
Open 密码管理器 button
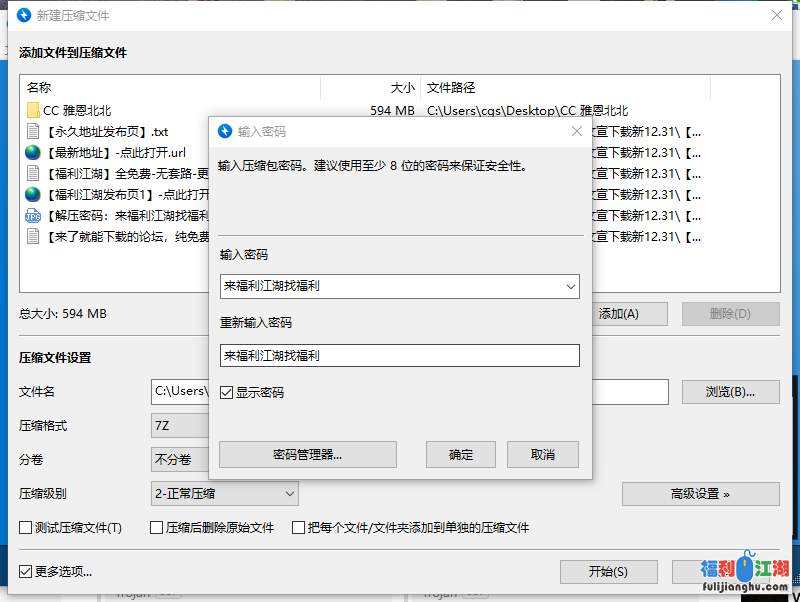tap(308, 454)
